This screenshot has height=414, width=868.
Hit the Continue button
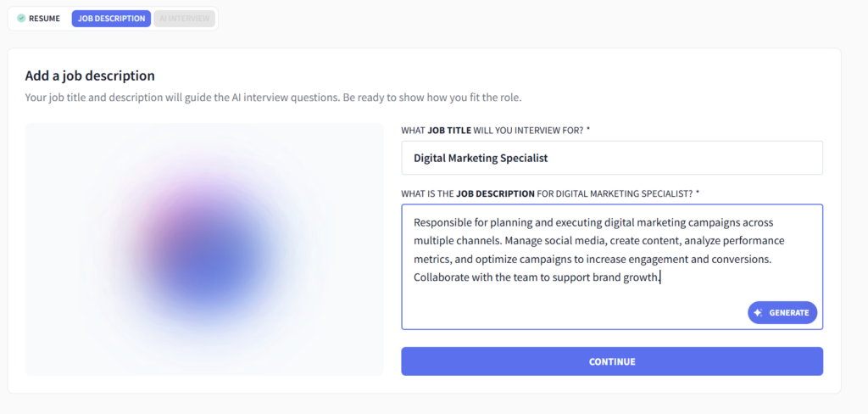612,361
